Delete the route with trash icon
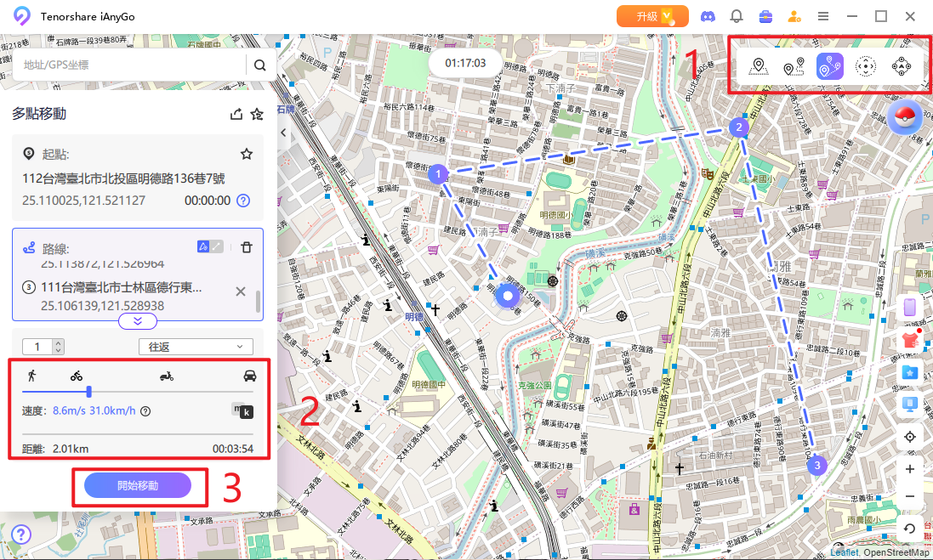933x560 pixels. [247, 246]
